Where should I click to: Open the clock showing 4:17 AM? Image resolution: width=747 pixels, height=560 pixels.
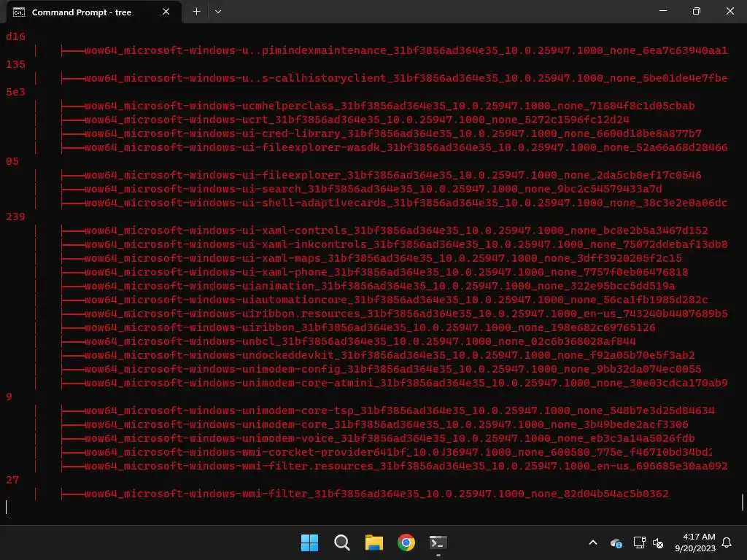point(695,542)
